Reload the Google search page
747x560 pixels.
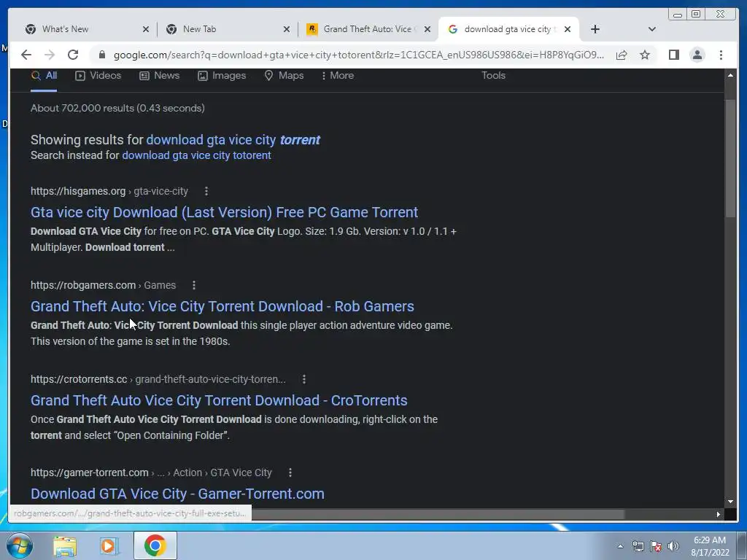[x=73, y=55]
